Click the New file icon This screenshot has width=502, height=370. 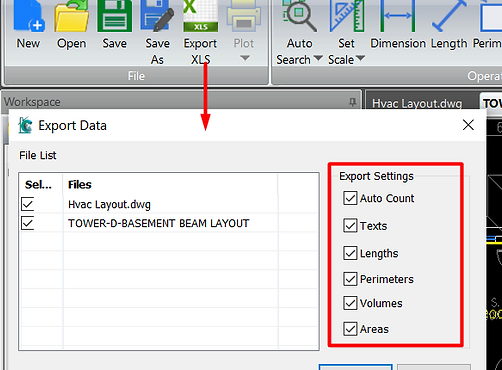(x=29, y=16)
